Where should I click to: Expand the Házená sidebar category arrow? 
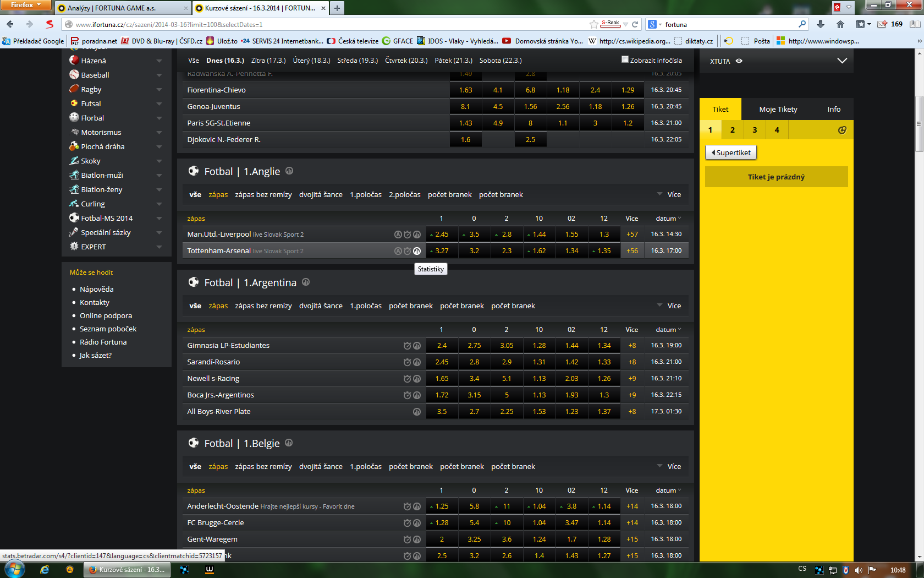159,61
